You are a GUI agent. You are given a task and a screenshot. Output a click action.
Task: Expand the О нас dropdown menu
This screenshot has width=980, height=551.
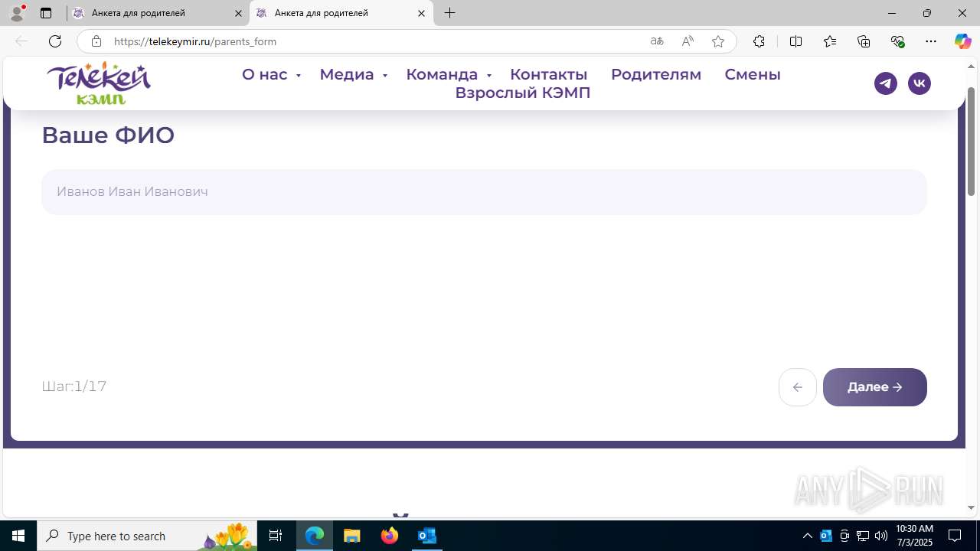click(271, 74)
